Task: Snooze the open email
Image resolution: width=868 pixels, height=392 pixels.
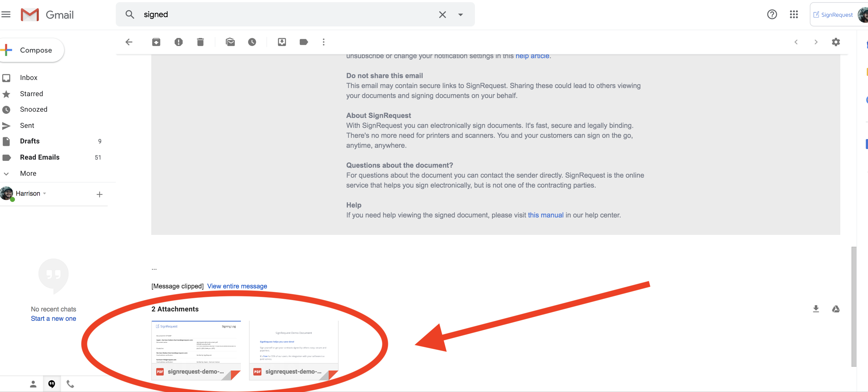Action: 252,42
